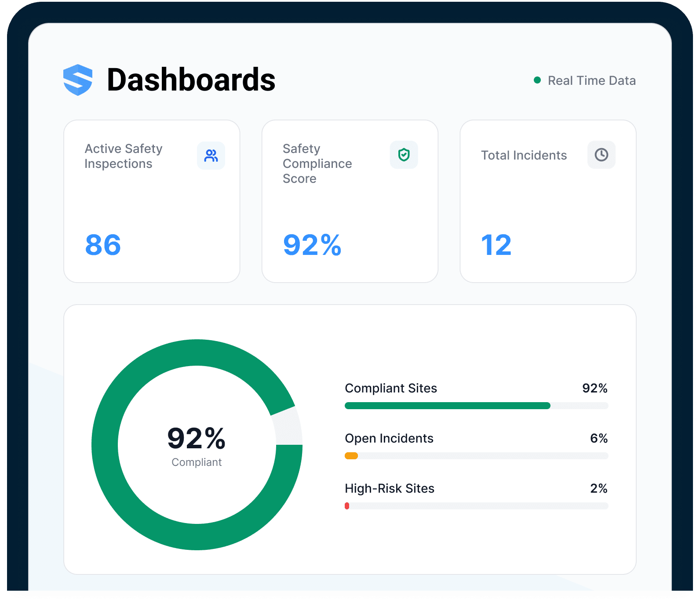Screen dimensions: 700x603
Task: Click the people icon on Active Safety Inspections
Action: pyautogui.click(x=211, y=156)
